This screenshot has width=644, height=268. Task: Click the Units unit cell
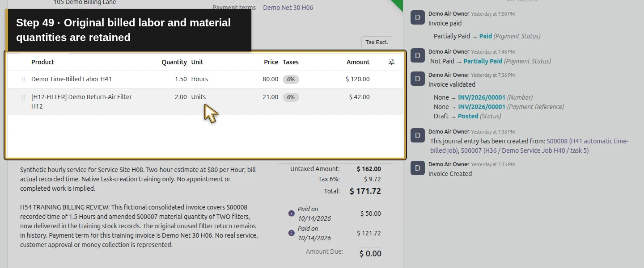pyautogui.click(x=199, y=97)
